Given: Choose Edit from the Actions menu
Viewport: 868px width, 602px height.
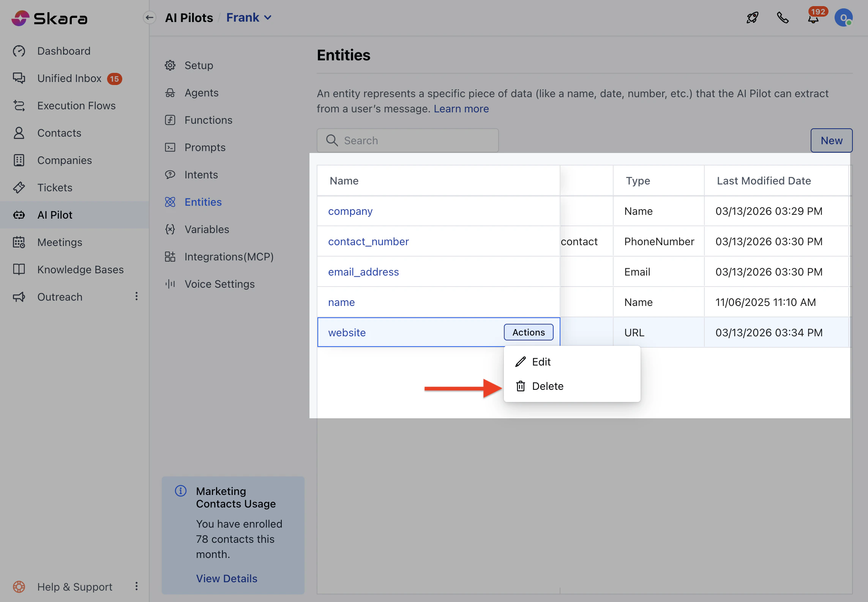Looking at the screenshot, I should (541, 362).
